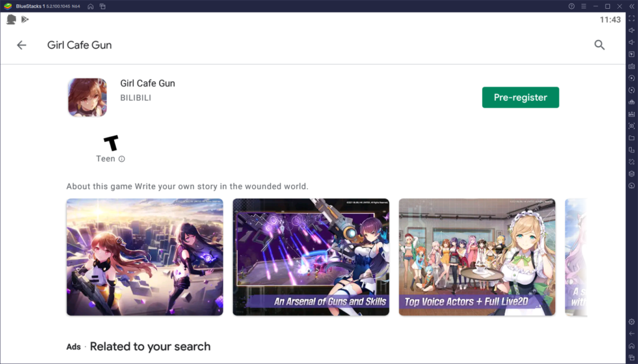The height and width of the screenshot is (364, 638).
Task: View the Arsenal of Guns and Skills screenshot
Action: 310,257
